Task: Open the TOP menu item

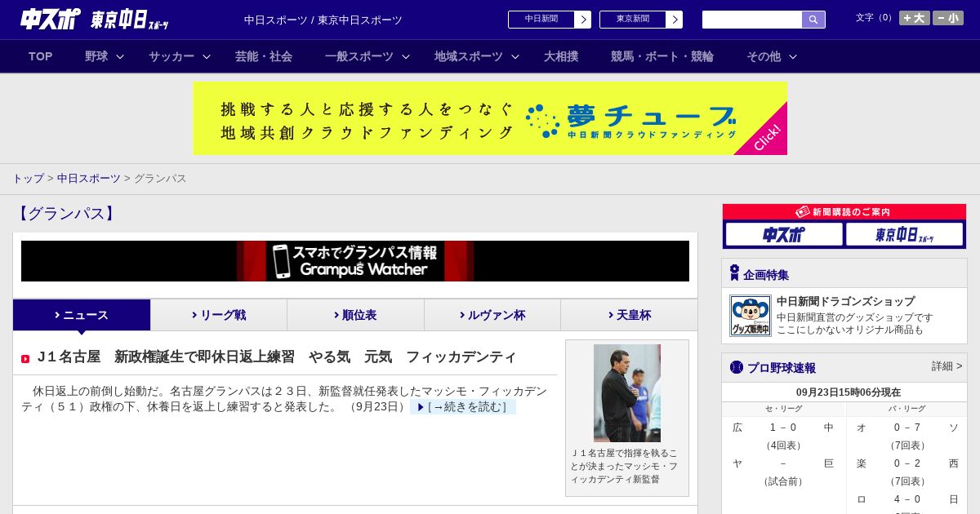Action: [41, 56]
